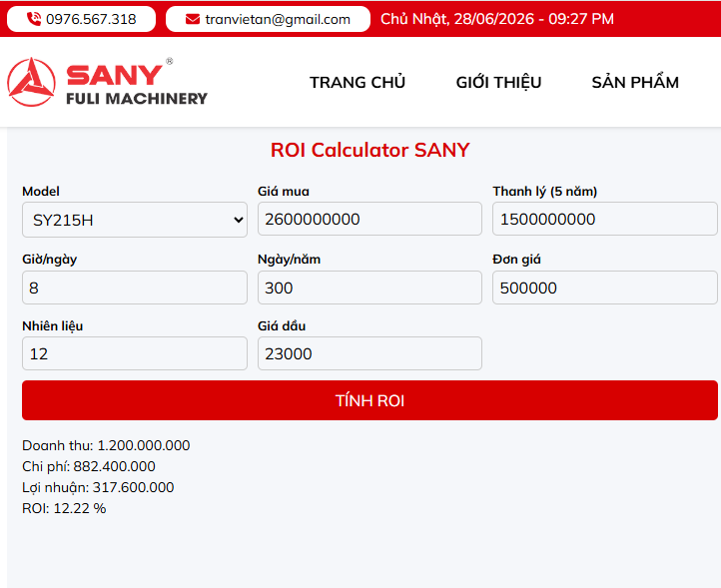Click the date text Chủ Nhật, 28/06/2026
Screen dimensions: 721x588
(x=459, y=19)
